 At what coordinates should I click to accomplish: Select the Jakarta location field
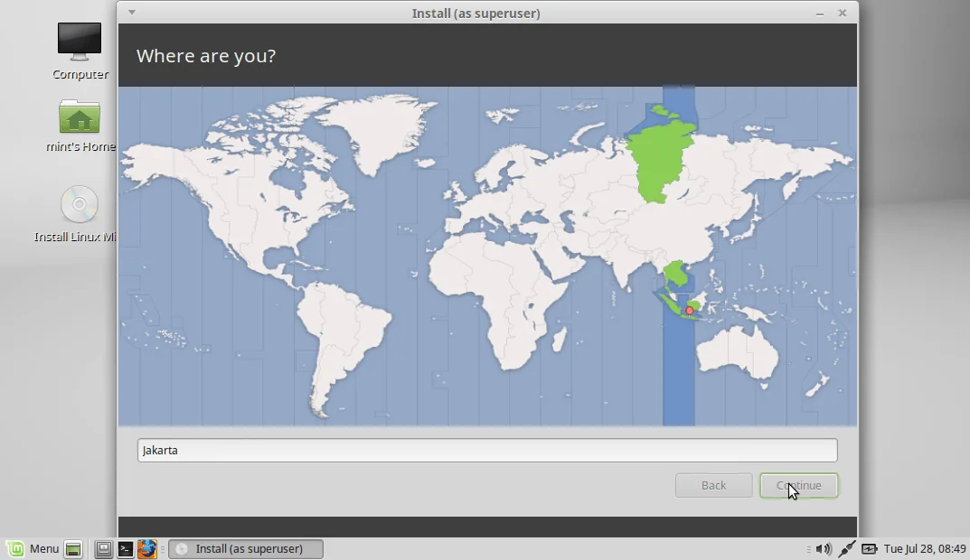pos(487,450)
